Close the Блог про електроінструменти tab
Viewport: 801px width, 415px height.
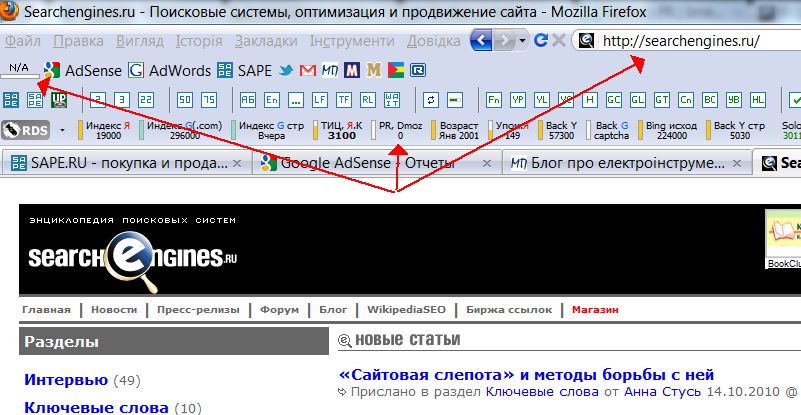pyautogui.click(x=737, y=164)
